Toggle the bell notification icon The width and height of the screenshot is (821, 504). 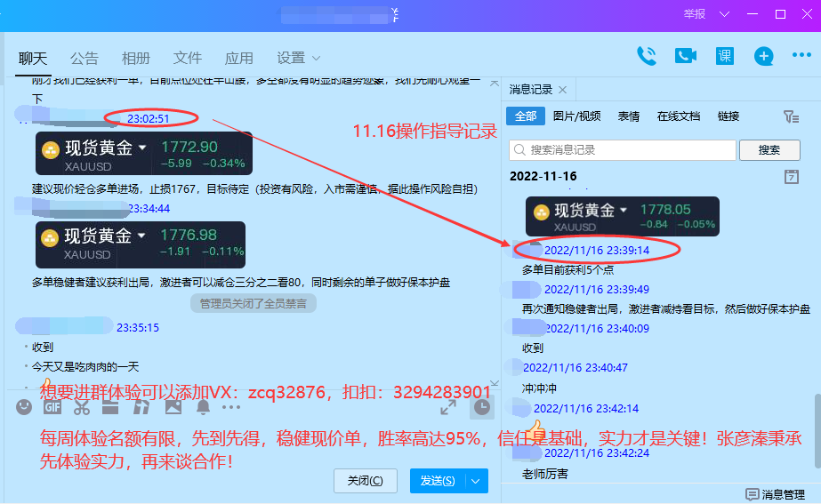pyautogui.click(x=203, y=407)
